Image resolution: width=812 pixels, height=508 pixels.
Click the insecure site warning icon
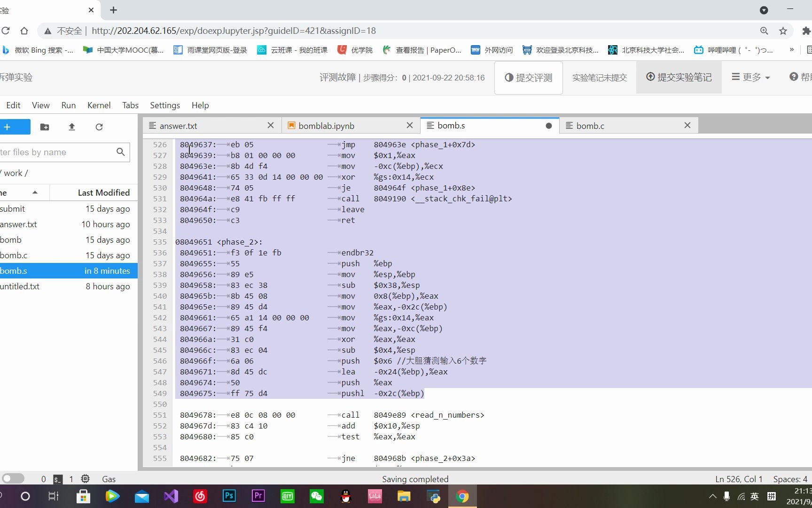(x=47, y=31)
